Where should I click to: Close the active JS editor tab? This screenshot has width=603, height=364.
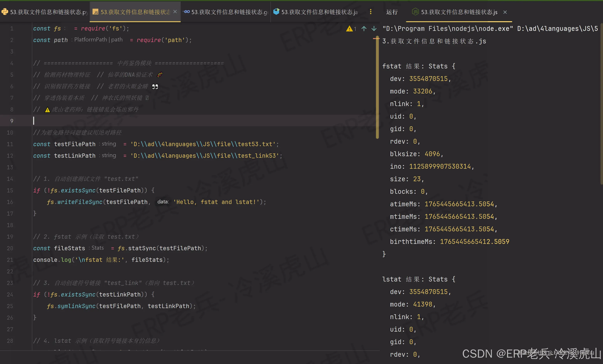[x=175, y=12]
